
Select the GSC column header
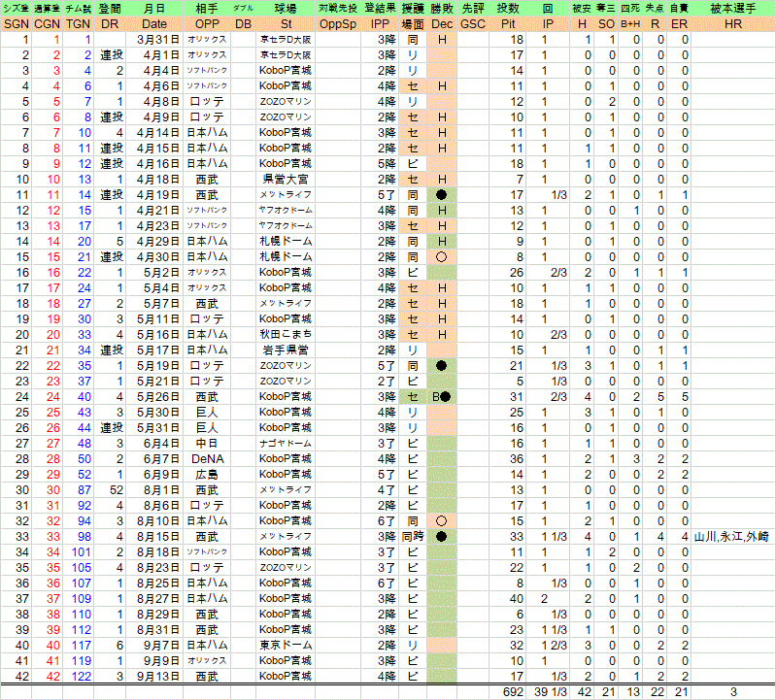tap(473, 24)
